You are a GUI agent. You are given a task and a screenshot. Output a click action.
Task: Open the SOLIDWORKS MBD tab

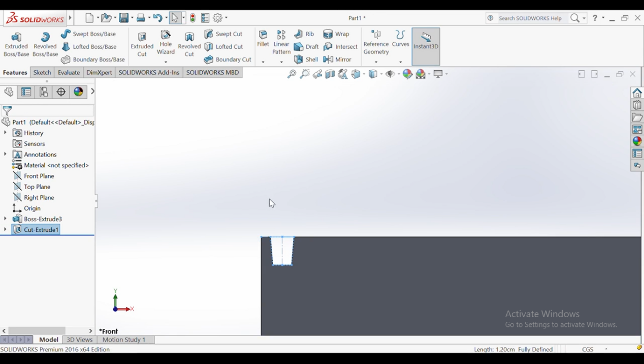click(x=212, y=73)
